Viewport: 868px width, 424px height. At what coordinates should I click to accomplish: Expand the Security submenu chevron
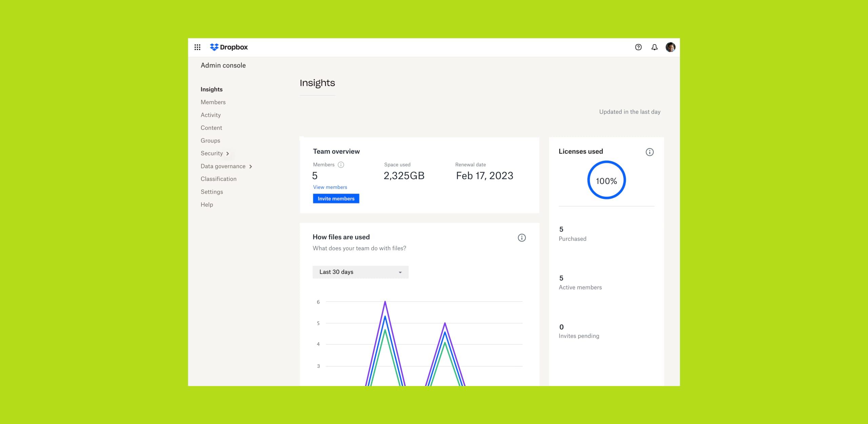(228, 154)
